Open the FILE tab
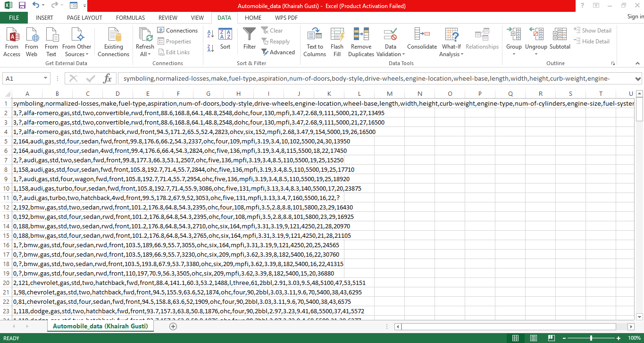Image resolution: width=644 pixels, height=343 pixels. point(14,18)
